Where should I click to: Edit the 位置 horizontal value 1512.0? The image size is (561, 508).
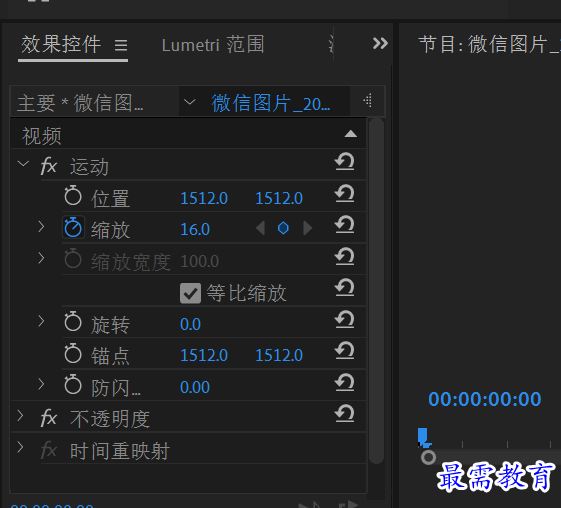[204, 198]
